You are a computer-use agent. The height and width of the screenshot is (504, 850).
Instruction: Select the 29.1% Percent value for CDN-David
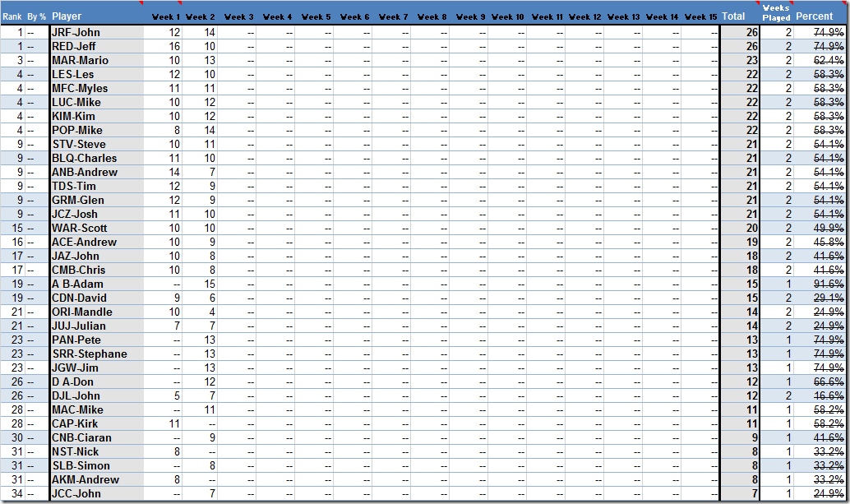829,298
